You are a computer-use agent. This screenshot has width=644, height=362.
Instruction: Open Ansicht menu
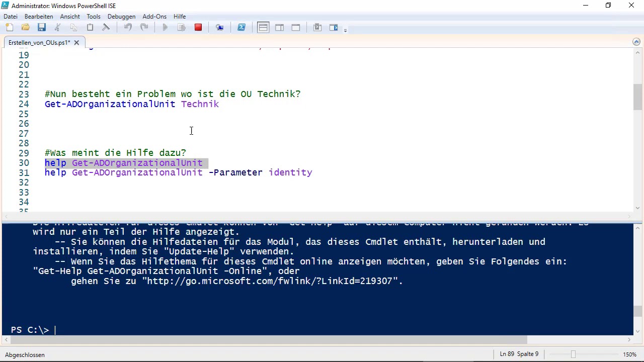click(x=70, y=17)
